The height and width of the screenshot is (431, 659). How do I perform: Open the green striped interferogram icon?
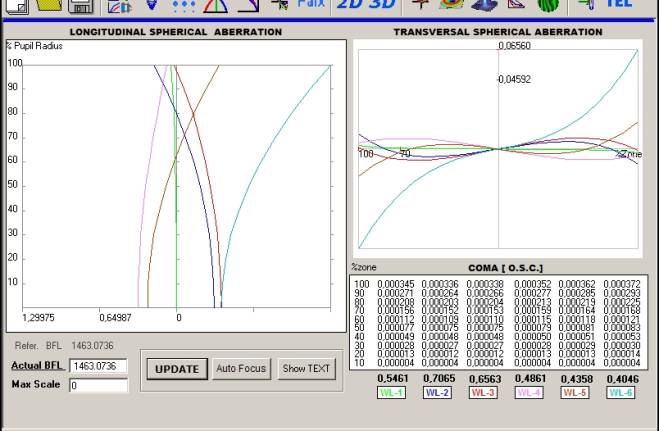point(548,5)
